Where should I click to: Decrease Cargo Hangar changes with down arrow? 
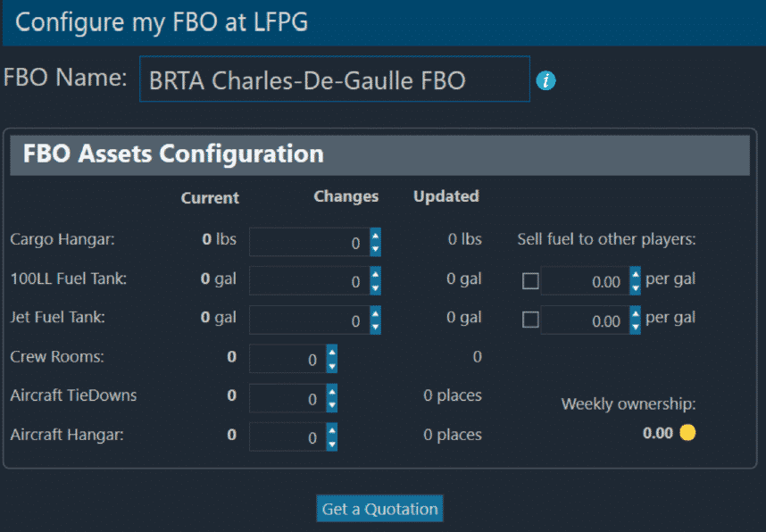375,249
